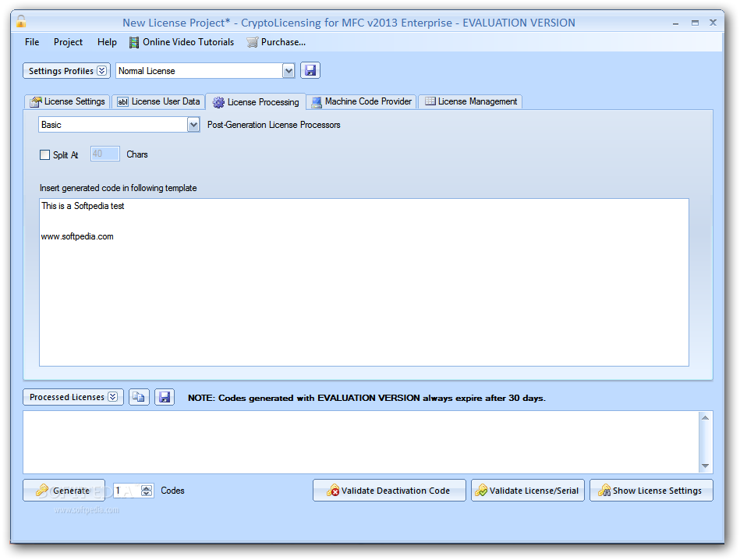This screenshot has width=740, height=560.
Task: Click the "This is a Softpedia test" line
Action: (x=83, y=206)
